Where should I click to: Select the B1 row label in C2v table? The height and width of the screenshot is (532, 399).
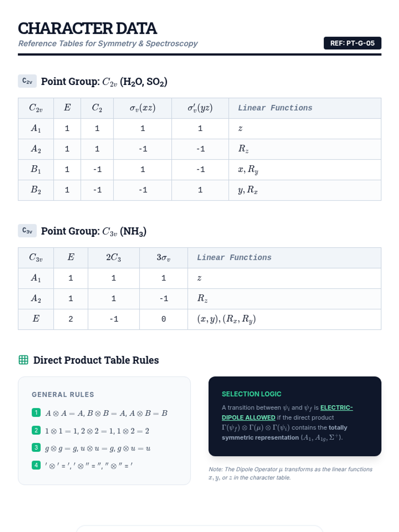coord(36,169)
